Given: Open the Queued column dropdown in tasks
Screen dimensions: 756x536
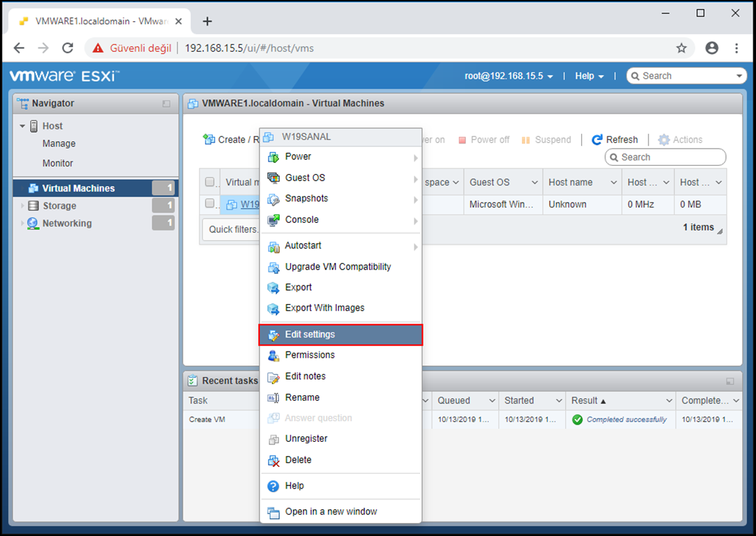Looking at the screenshot, I should click(492, 401).
